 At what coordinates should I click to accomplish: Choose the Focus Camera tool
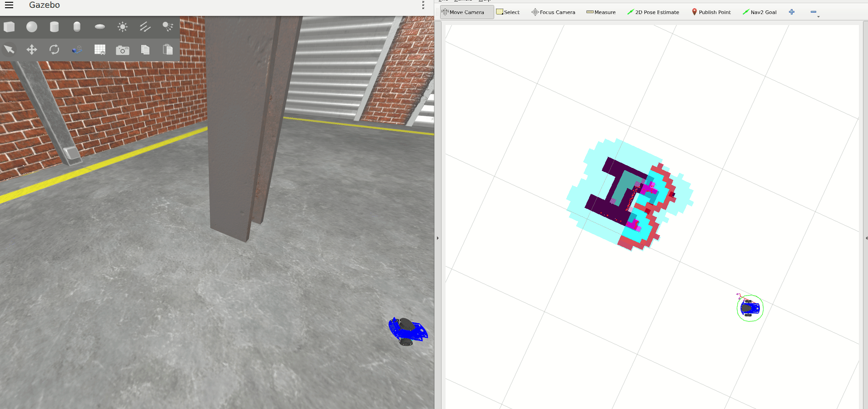tap(553, 12)
